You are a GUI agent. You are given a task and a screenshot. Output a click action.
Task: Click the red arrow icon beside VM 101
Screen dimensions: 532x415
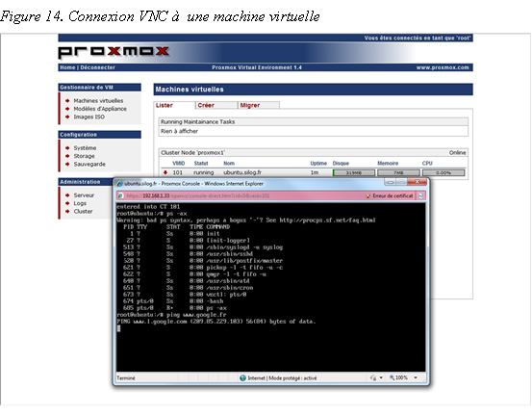click(x=165, y=172)
